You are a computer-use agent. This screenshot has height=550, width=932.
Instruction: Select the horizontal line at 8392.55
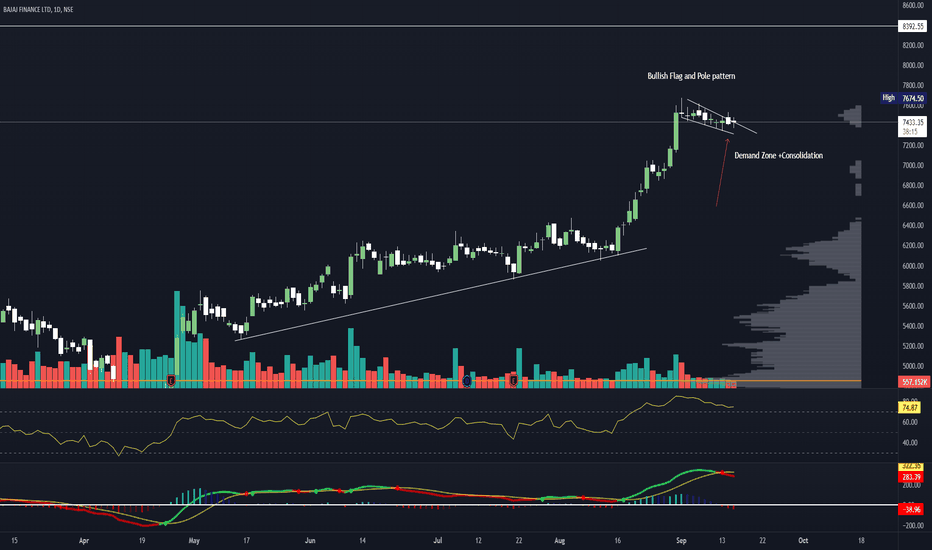(x=449, y=26)
